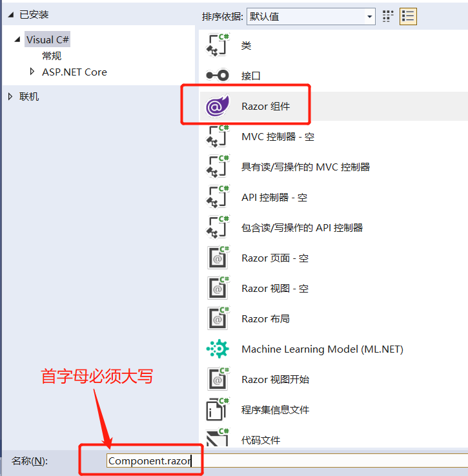Screen dimensions: 468x476
Task: Click the 类 class template icon
Action: coord(218,45)
